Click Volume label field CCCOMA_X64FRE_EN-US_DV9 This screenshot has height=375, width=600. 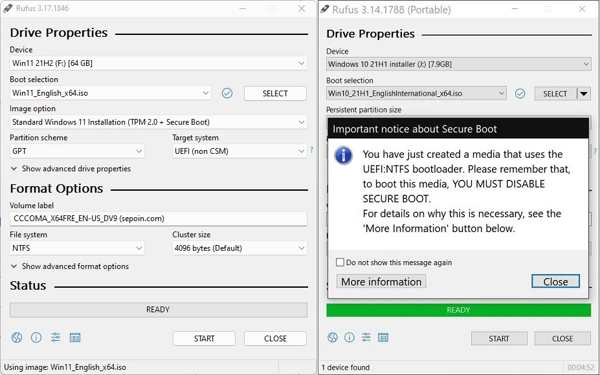[158, 218]
